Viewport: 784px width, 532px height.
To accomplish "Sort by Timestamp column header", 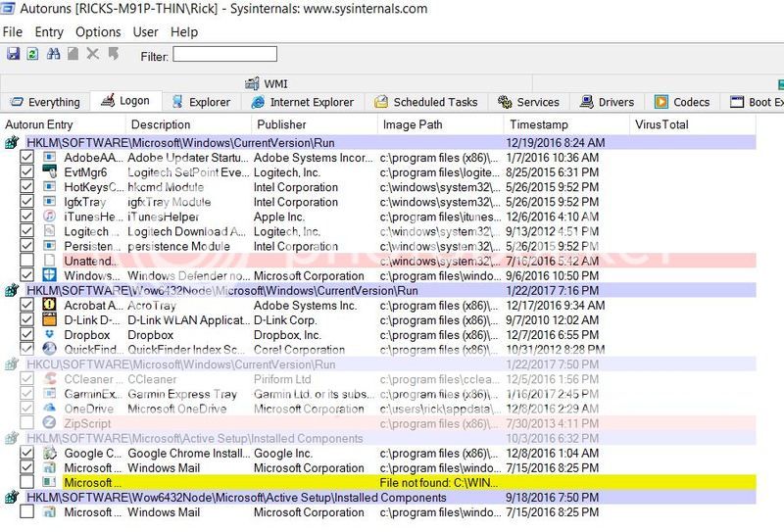I will (566, 124).
